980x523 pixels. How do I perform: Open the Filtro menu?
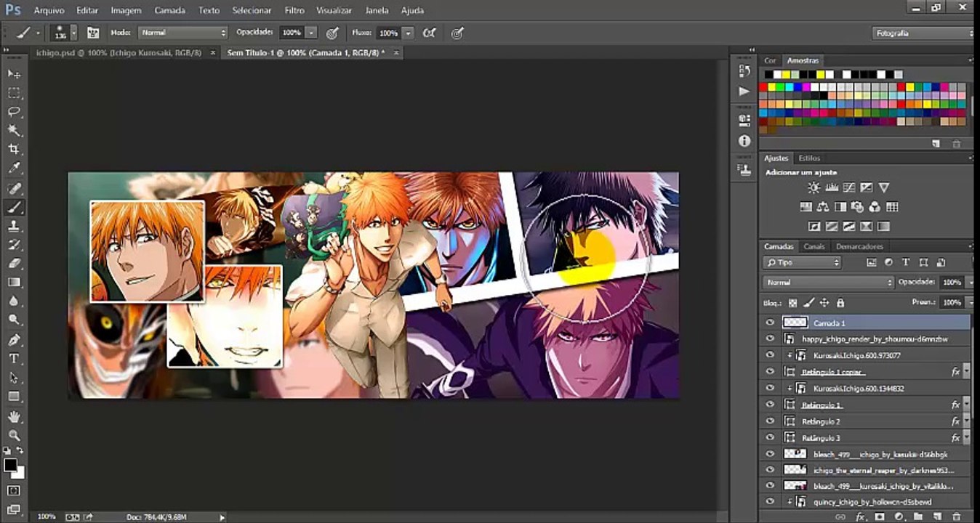pos(294,11)
